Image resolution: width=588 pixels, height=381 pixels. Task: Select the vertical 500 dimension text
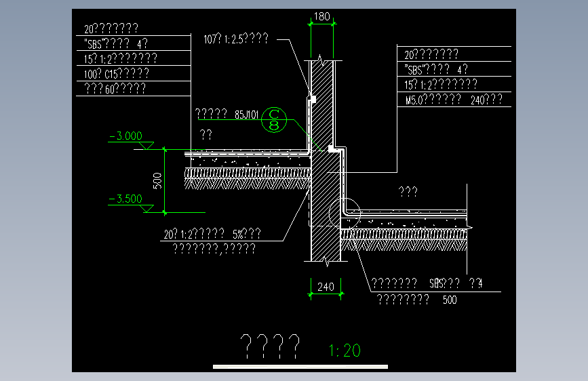pyautogui.click(x=157, y=181)
